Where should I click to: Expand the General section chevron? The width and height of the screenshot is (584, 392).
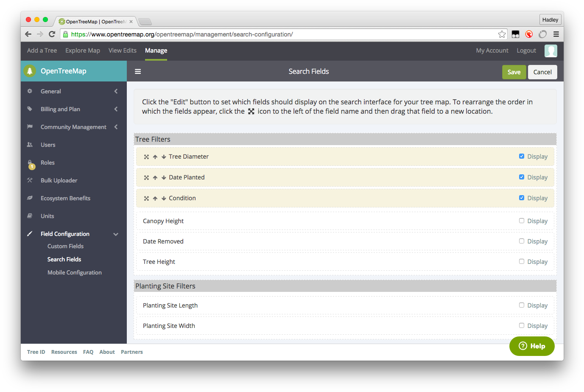(116, 91)
